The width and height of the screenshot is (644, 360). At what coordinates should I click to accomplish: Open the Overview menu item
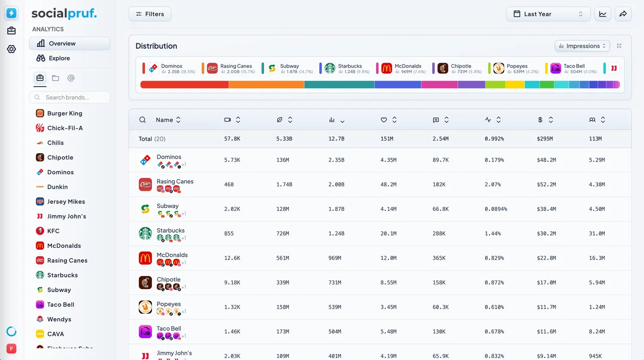click(69, 43)
